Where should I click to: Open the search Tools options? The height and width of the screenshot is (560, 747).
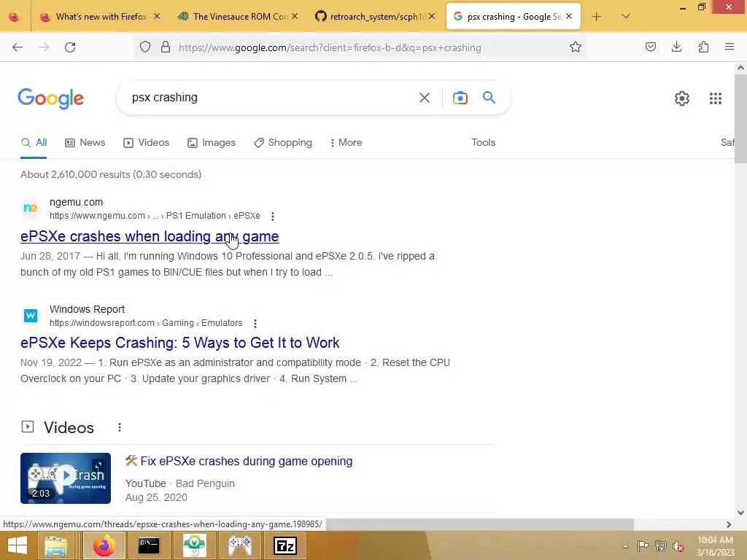click(x=484, y=142)
